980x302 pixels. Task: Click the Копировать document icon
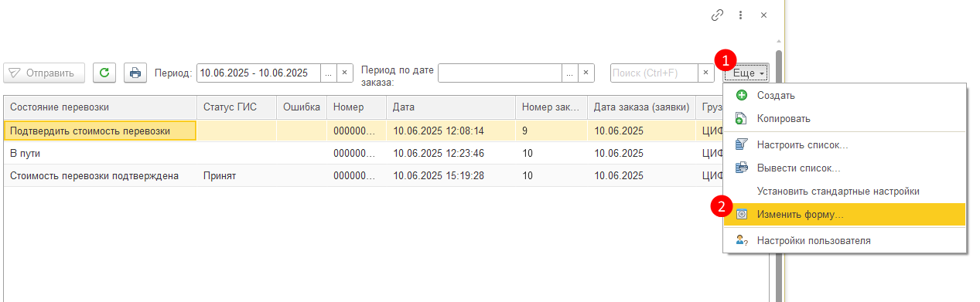(x=741, y=119)
